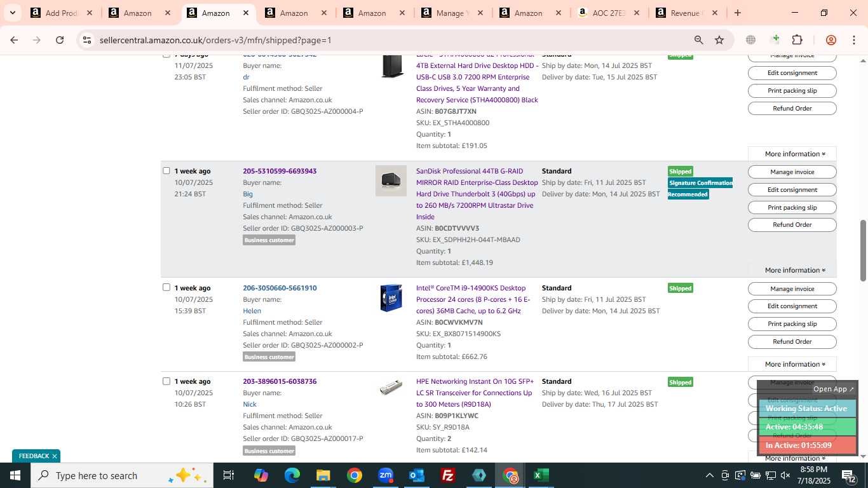The height and width of the screenshot is (488, 868).
Task: Reload the Seller Central page
Action: [x=60, y=39]
